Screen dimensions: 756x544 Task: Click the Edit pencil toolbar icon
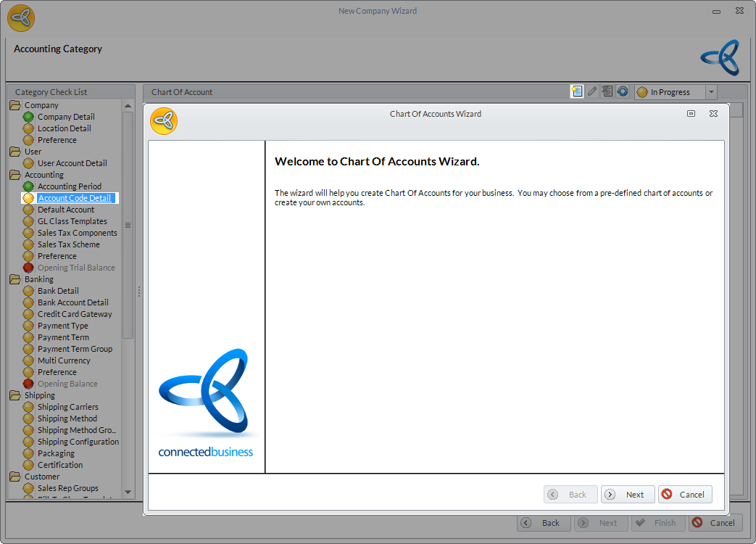592,91
